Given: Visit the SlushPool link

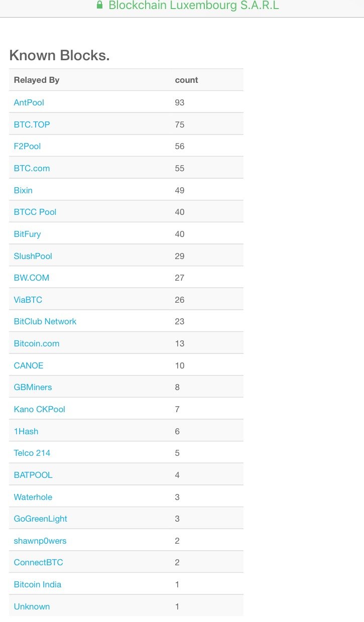Looking at the screenshot, I should 33,256.
